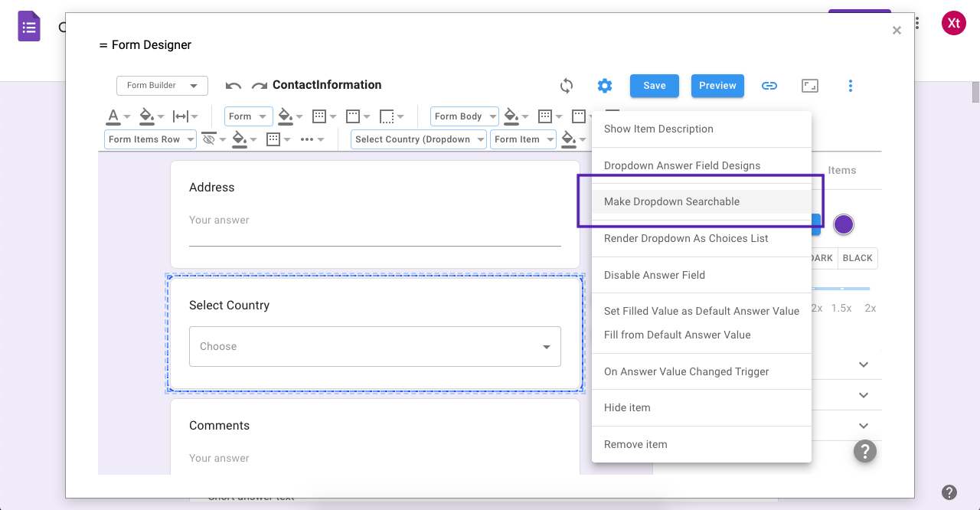Open the Xt account avatar
Image resolution: width=980 pixels, height=510 pixels.
pyautogui.click(x=953, y=23)
